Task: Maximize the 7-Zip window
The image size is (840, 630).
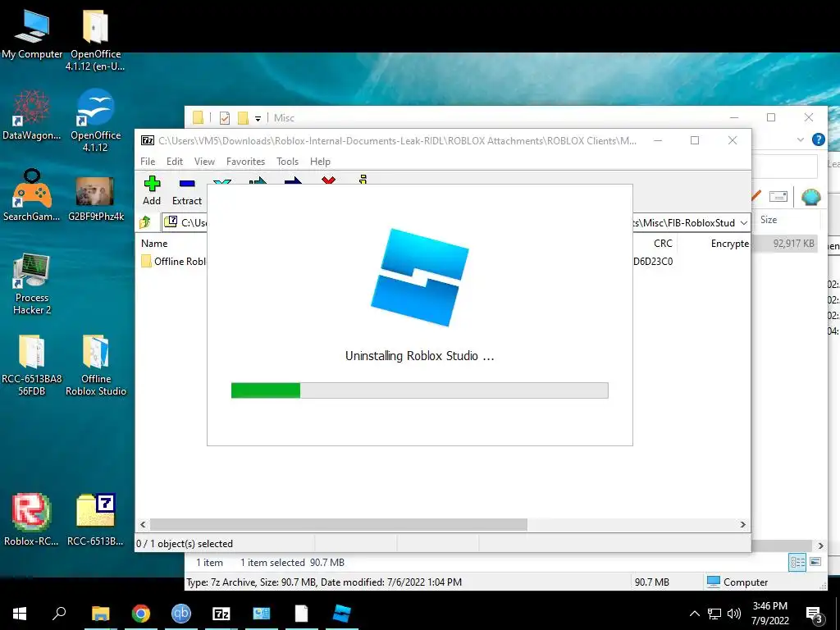Action: click(x=695, y=140)
